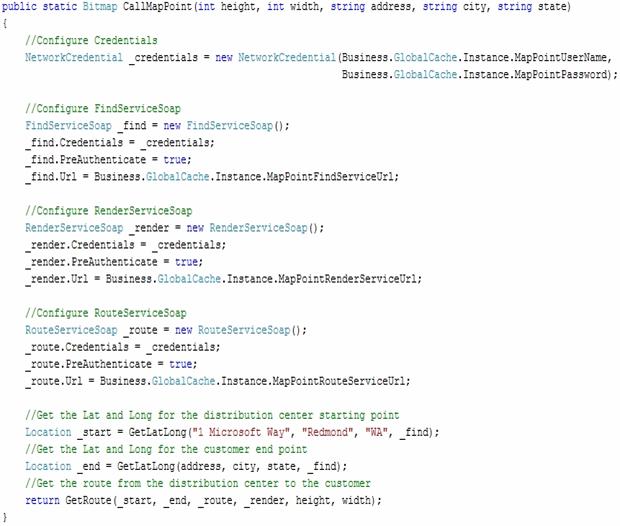Image resolution: width=620 pixels, height=526 pixels.
Task: Click the _route.PreAuthenticate = true line
Action: coord(111,365)
